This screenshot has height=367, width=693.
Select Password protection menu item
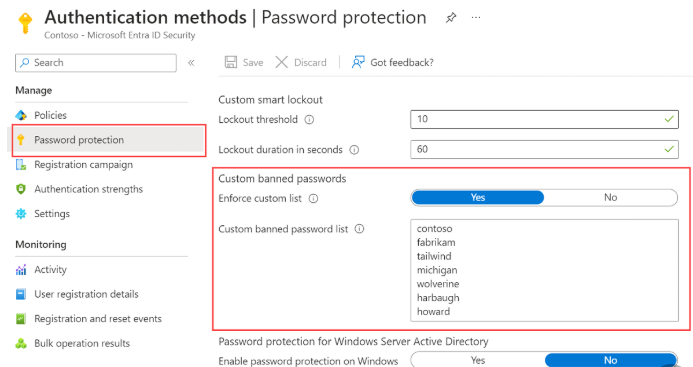pos(109,140)
